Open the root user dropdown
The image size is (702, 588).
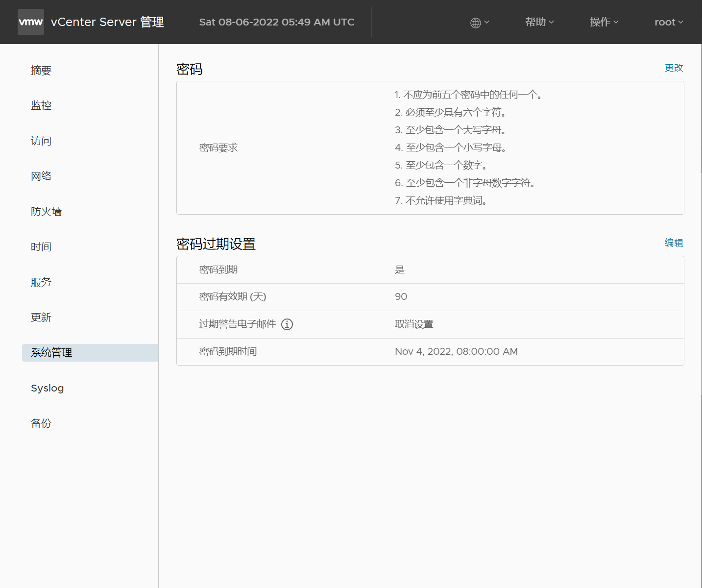pyautogui.click(x=669, y=22)
